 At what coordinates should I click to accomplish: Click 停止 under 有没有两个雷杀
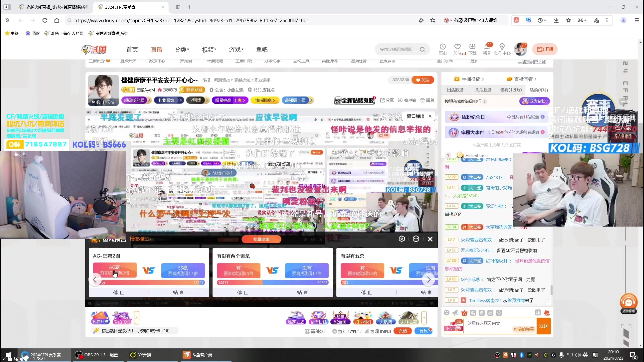click(x=242, y=292)
